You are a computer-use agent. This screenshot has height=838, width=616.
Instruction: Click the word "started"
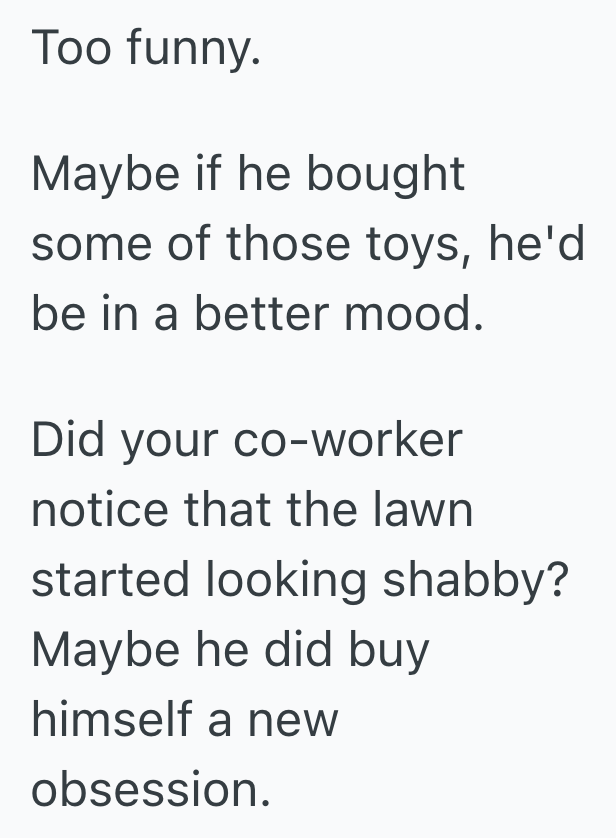click(x=112, y=580)
